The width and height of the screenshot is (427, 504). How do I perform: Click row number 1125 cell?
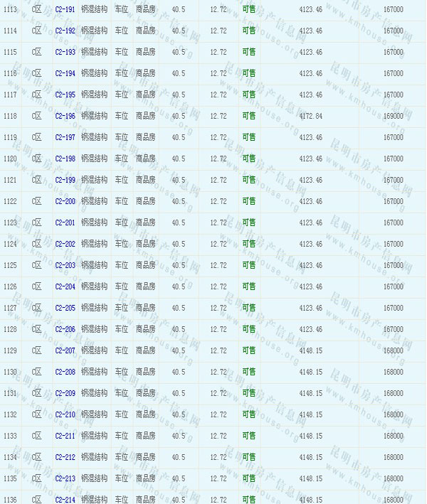point(10,266)
